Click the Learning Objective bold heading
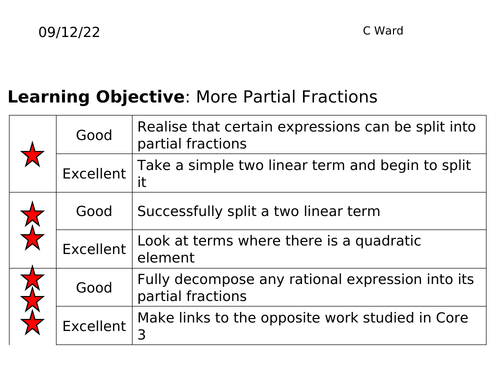The image size is (500, 375). (x=96, y=97)
